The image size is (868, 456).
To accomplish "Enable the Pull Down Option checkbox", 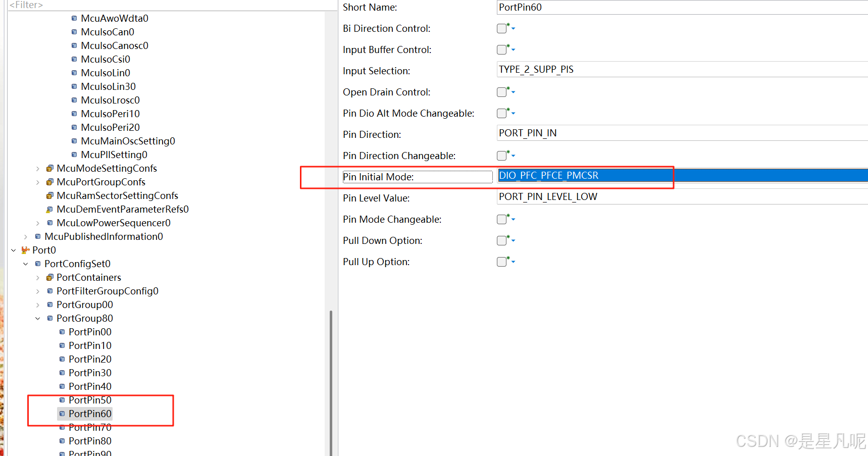I will coord(501,241).
